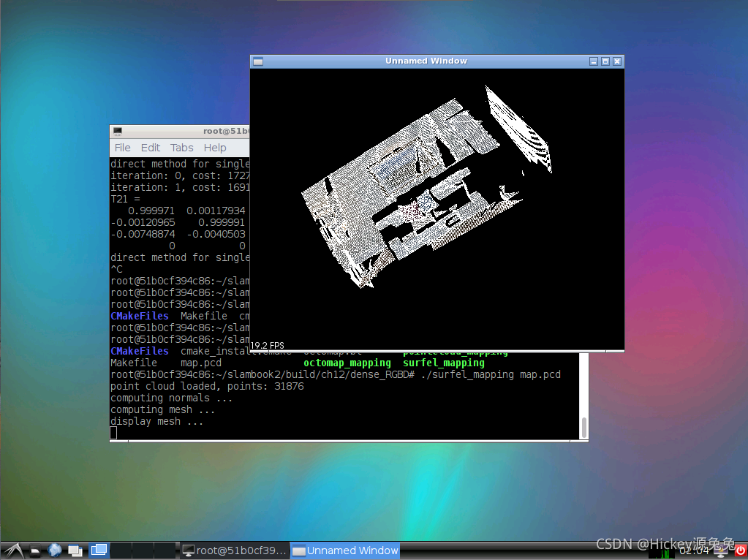Switch to the second desktop in the pager
The width and height of the screenshot is (748, 560).
(121, 550)
